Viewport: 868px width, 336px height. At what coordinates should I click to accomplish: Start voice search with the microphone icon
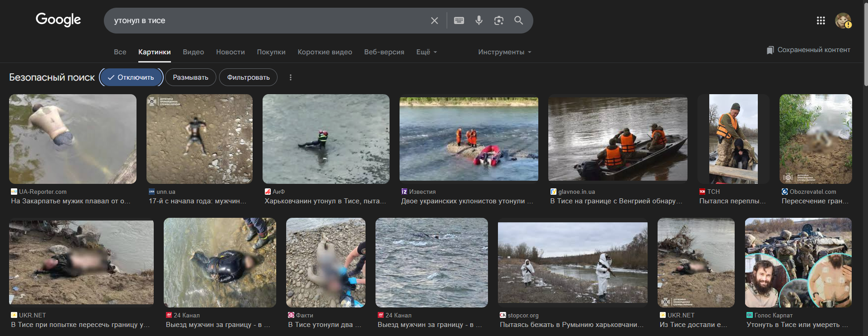(x=479, y=20)
